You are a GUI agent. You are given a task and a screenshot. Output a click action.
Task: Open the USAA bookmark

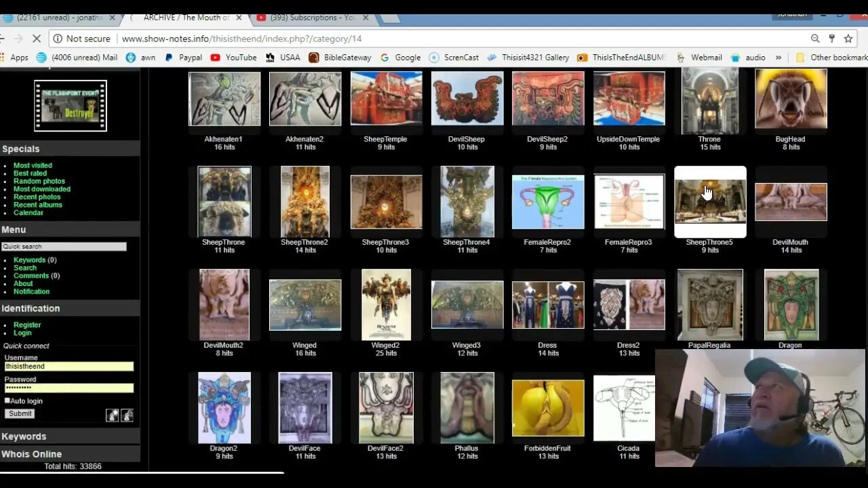pos(283,58)
